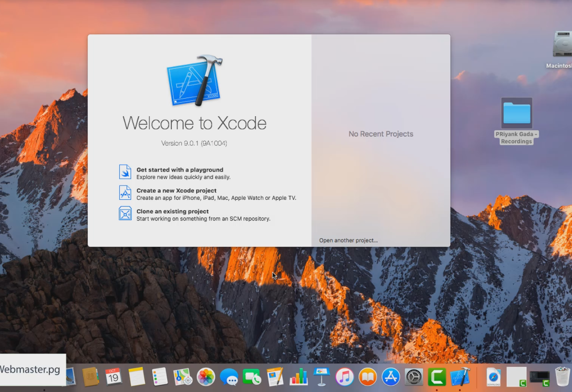The width and height of the screenshot is (572, 392).
Task: Launch the App Store from the Dock
Action: pyautogui.click(x=391, y=377)
